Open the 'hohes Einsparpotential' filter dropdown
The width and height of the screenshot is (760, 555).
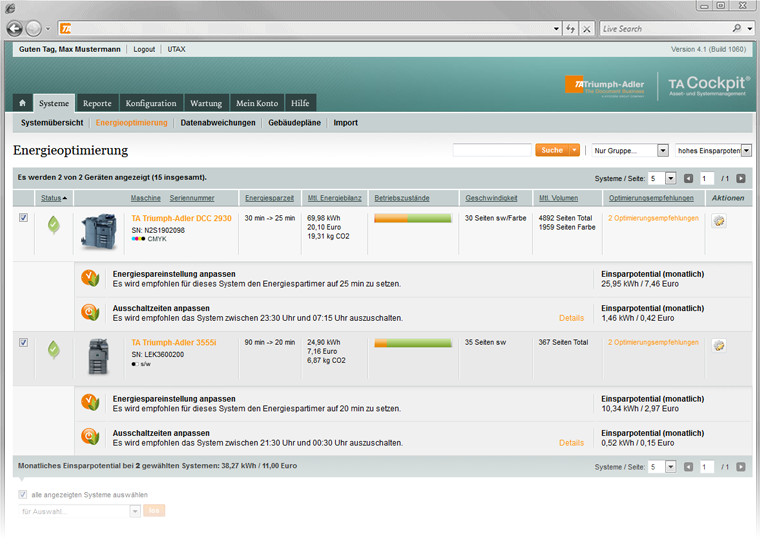pyautogui.click(x=713, y=150)
